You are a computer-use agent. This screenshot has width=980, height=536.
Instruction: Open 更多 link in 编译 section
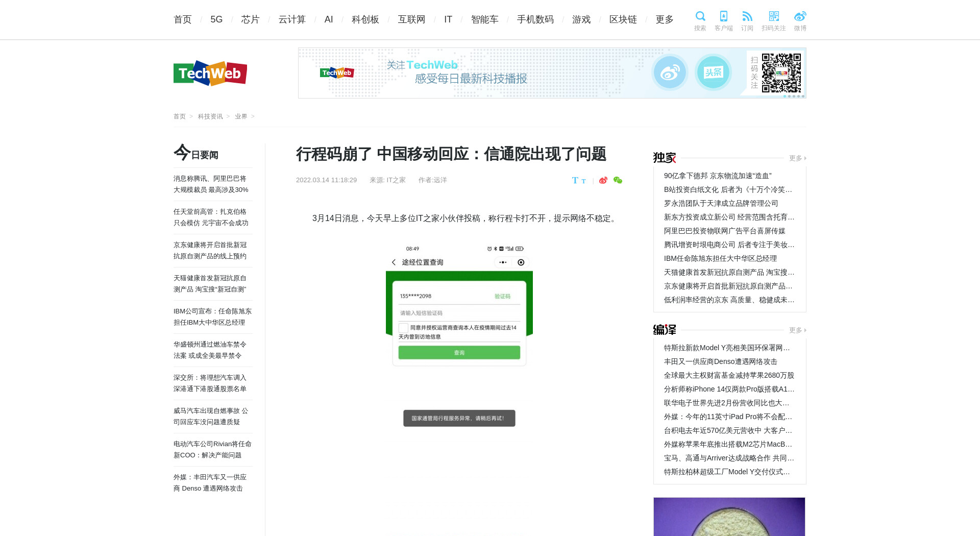click(797, 330)
